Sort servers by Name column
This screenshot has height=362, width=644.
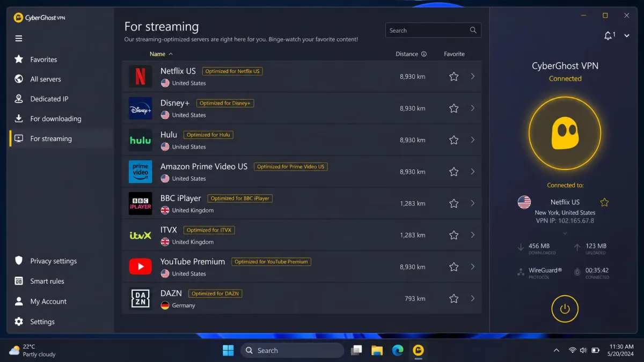click(x=161, y=54)
